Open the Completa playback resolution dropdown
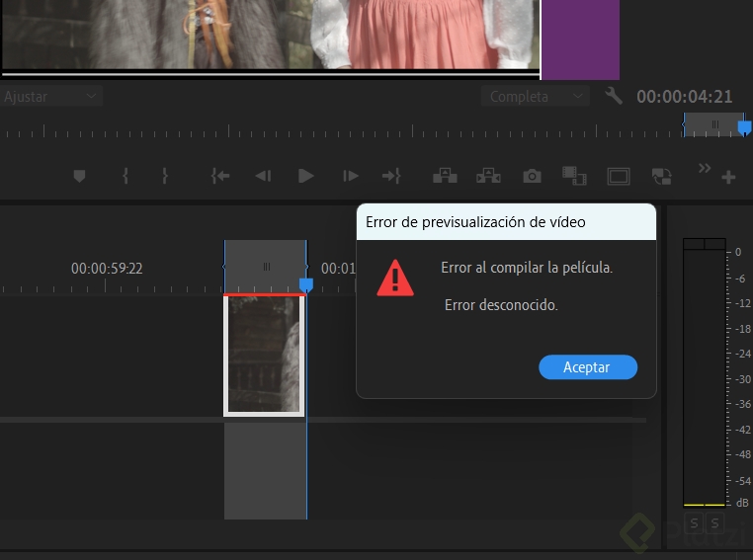Screen dimensions: 753x560 pyautogui.click(x=535, y=97)
